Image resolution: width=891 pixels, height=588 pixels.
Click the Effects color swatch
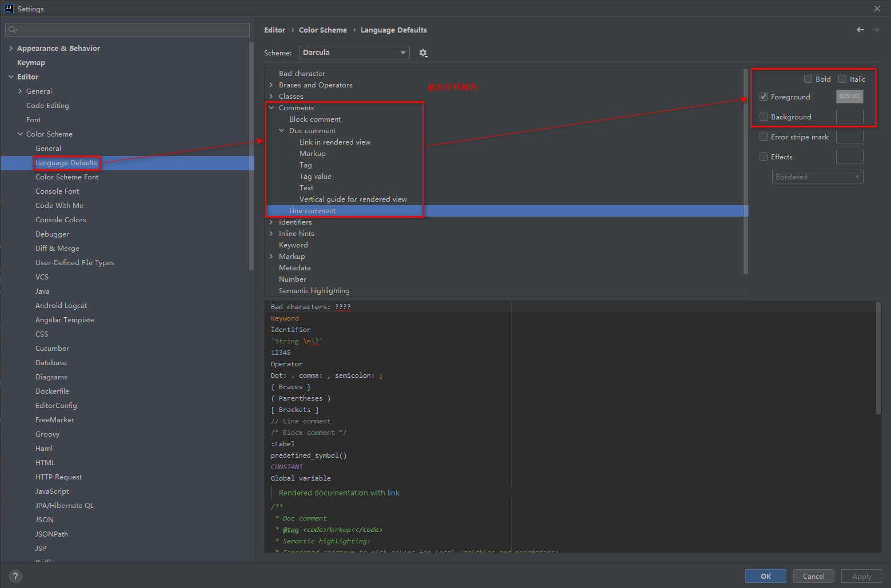[849, 157]
